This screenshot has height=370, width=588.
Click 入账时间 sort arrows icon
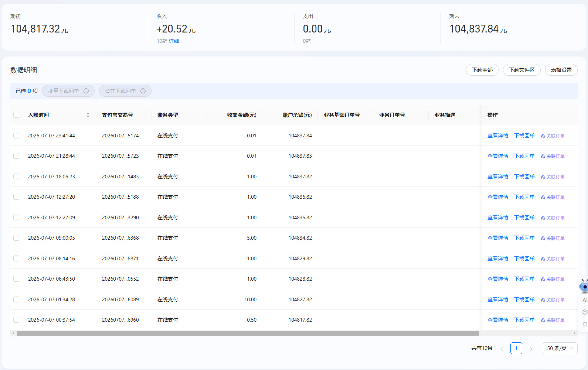click(88, 115)
